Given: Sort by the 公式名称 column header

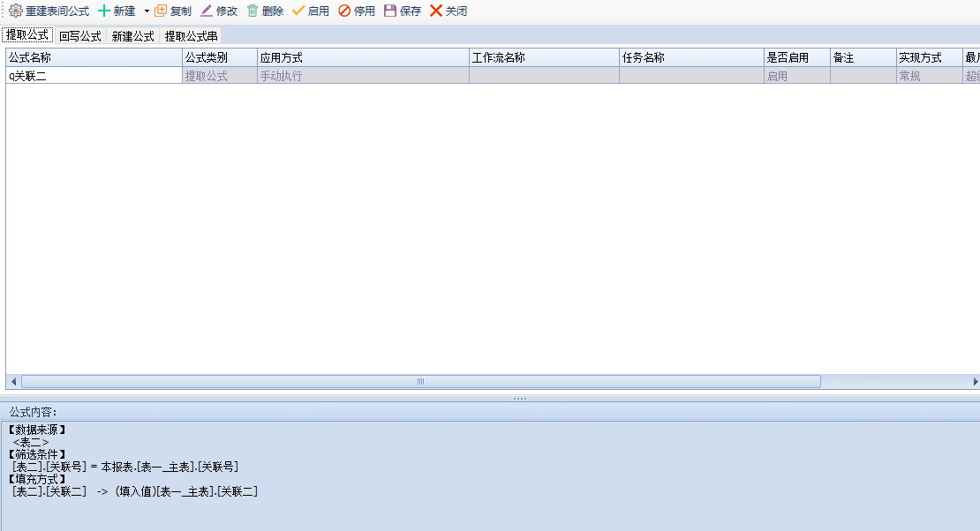Looking at the screenshot, I should point(93,57).
